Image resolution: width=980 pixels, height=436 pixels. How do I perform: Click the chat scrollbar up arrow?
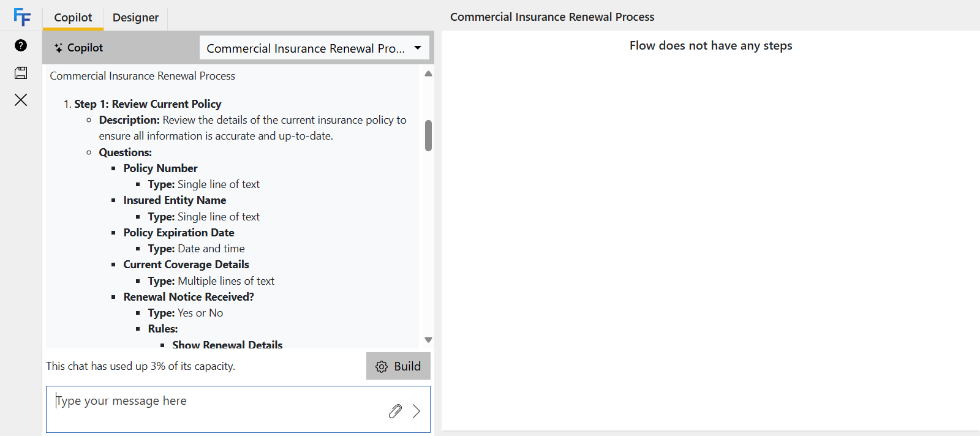tap(428, 73)
